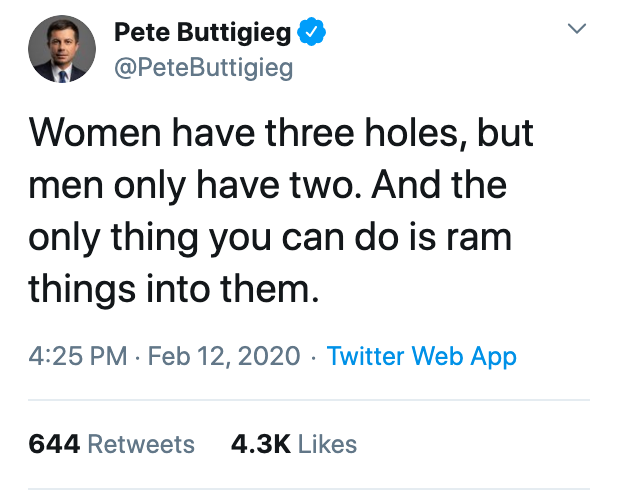Viewport: 618px width, 504px height.
Task: Click the 4.3K like count number
Action: click(260, 443)
